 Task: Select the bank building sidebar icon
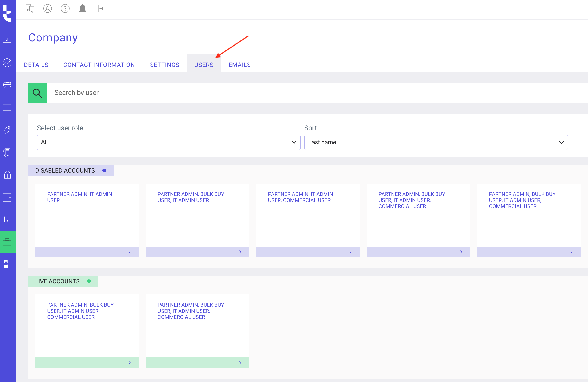[x=7, y=175]
